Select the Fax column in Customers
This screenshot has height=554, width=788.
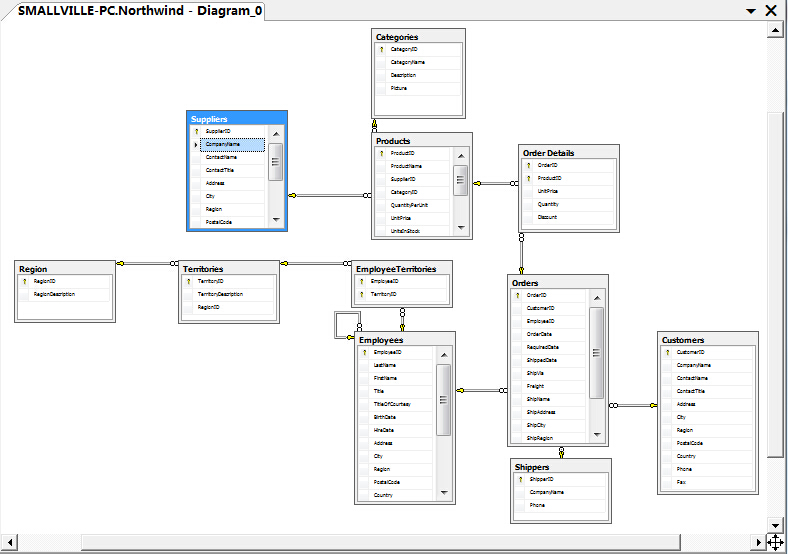click(708, 483)
